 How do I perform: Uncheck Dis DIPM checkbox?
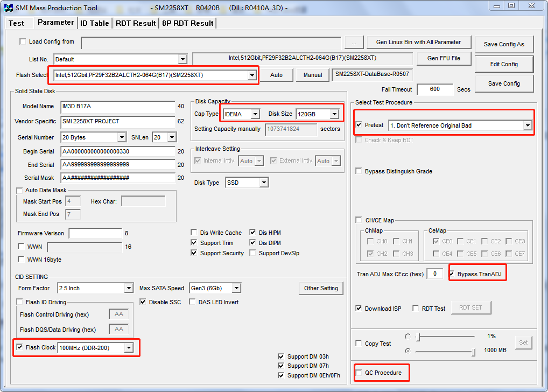(x=252, y=243)
